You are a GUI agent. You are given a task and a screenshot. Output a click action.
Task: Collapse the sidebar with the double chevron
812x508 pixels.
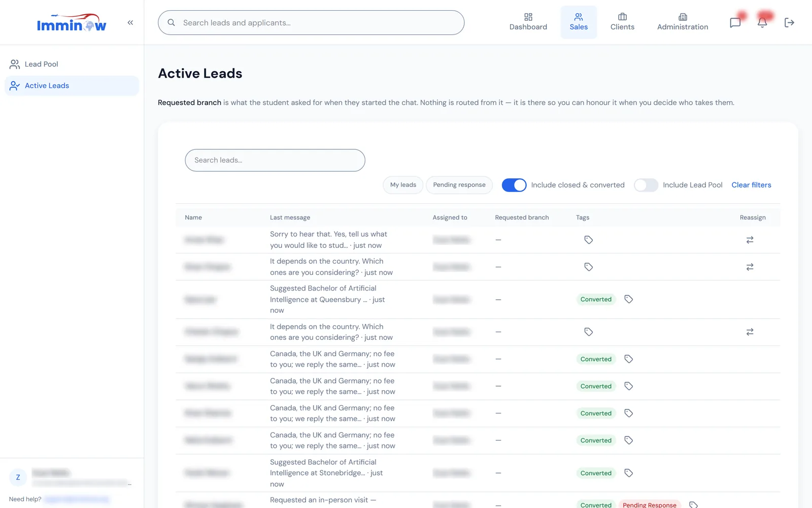(x=130, y=22)
